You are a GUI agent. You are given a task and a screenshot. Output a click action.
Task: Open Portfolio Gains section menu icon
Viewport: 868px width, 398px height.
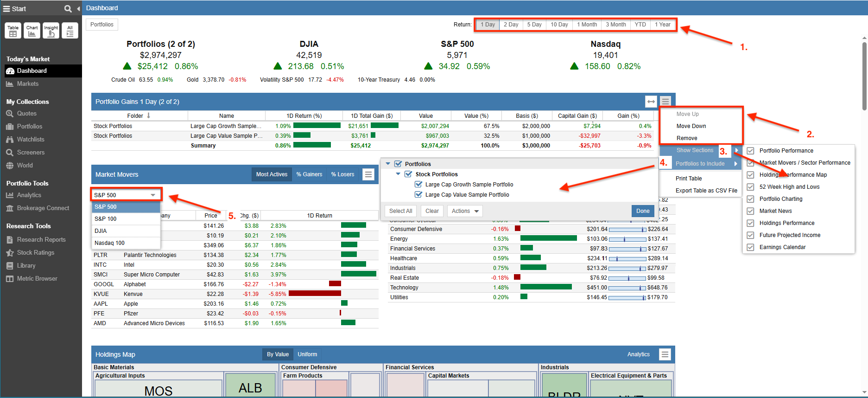(665, 102)
